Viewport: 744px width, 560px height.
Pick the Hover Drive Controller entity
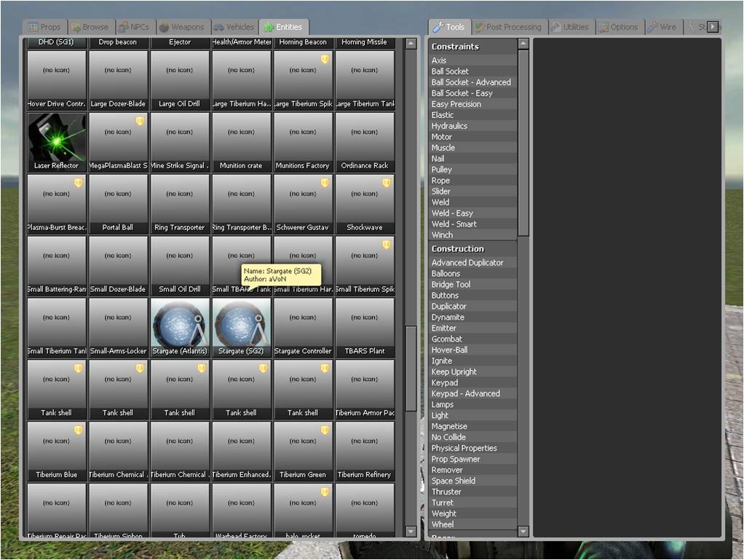pyautogui.click(x=57, y=80)
